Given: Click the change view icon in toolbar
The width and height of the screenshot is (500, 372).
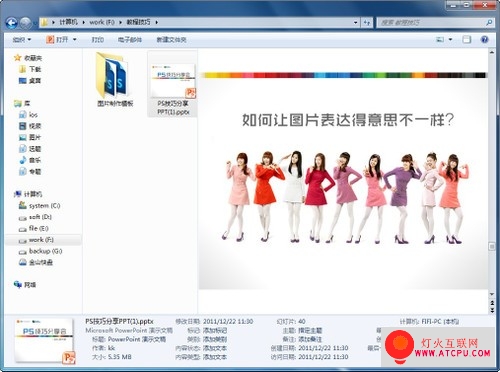Looking at the screenshot, I should (x=440, y=40).
